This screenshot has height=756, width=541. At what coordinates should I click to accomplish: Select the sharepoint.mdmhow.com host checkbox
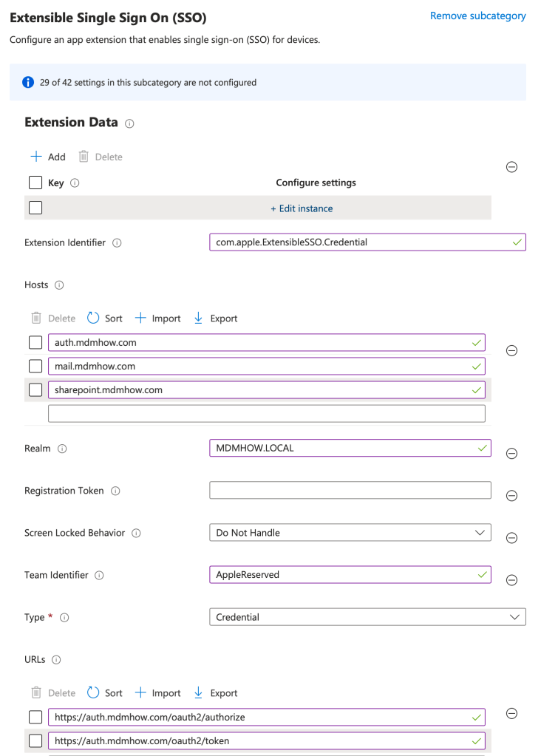(x=35, y=389)
